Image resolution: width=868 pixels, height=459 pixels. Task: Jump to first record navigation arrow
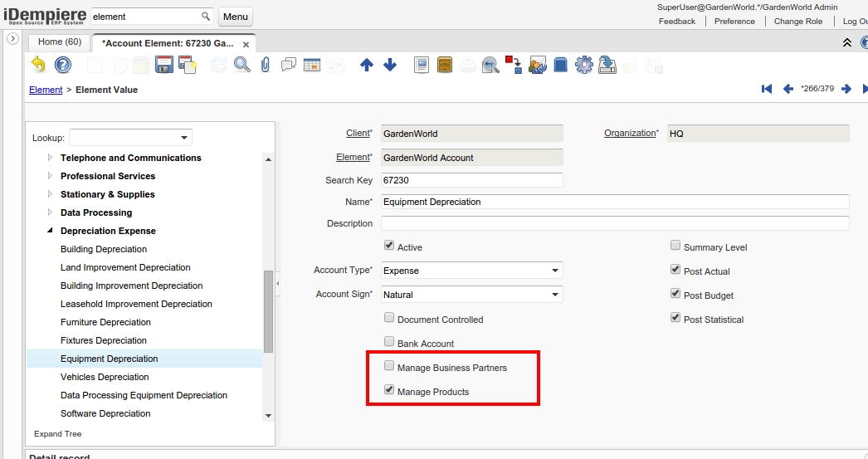point(767,89)
